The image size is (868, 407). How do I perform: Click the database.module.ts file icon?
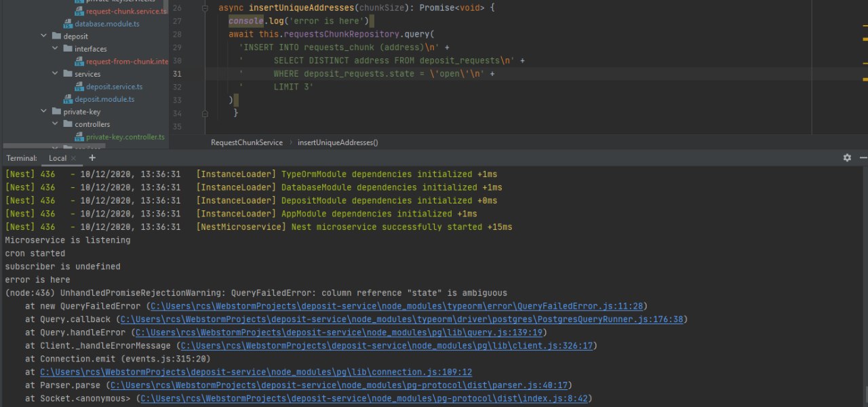tap(68, 24)
